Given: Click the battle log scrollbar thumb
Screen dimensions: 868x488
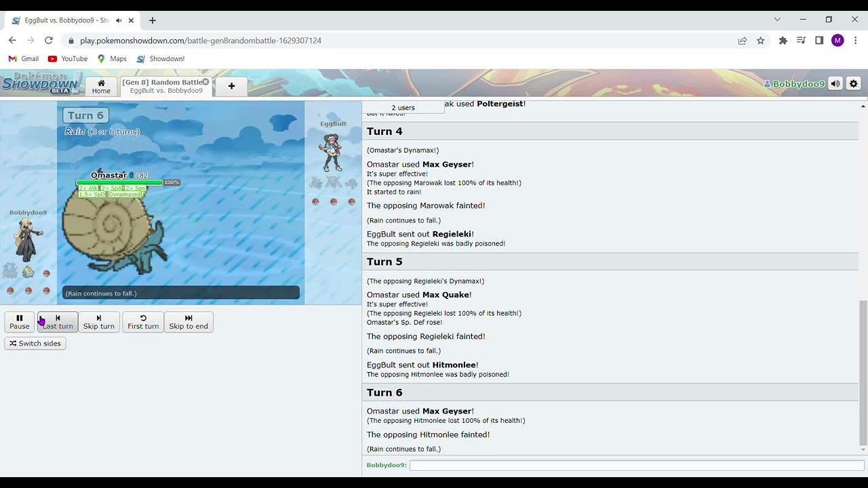Looking at the screenshot, I should (x=863, y=371).
